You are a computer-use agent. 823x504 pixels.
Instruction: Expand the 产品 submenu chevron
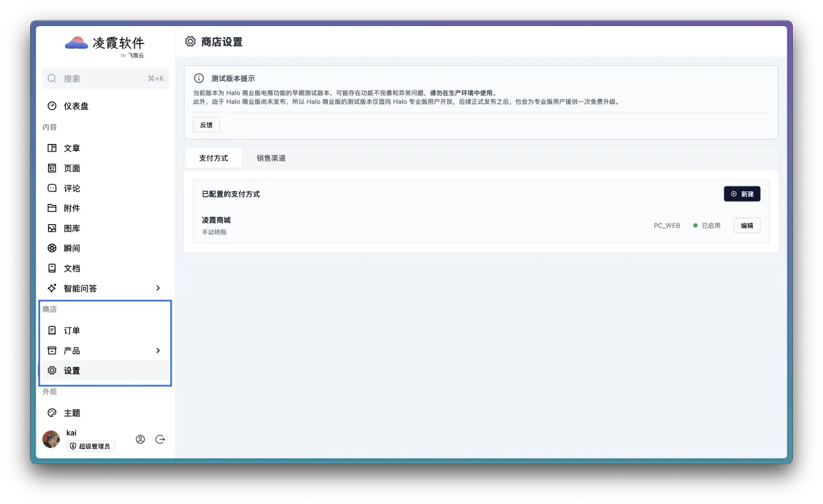[x=158, y=350]
